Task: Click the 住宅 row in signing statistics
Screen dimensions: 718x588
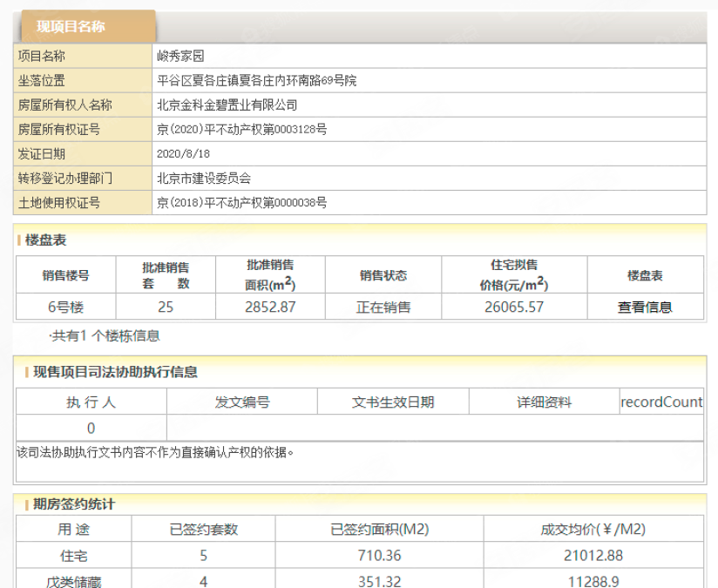Action: (73, 555)
